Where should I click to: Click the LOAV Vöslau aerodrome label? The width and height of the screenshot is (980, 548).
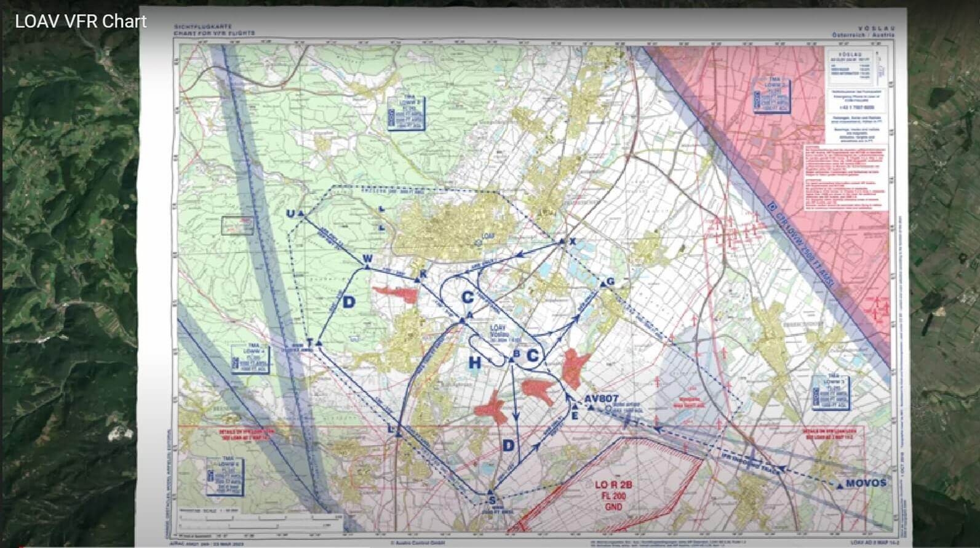tap(506, 332)
